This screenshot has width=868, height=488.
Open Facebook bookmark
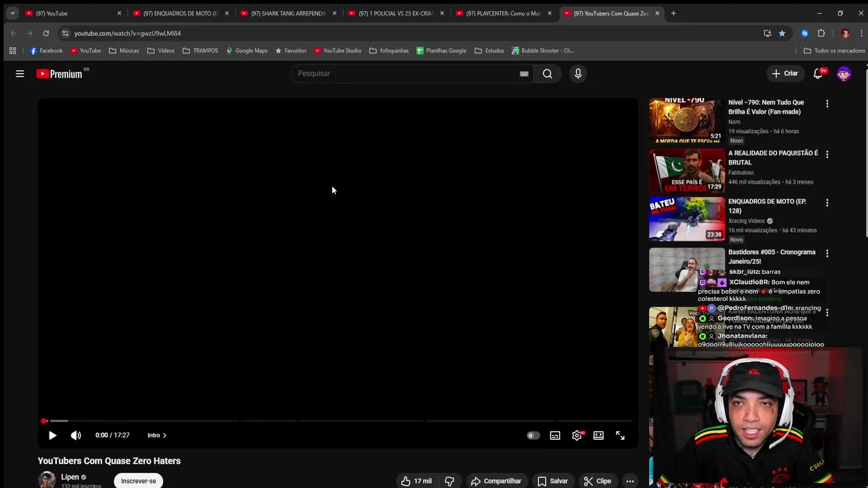(46, 51)
